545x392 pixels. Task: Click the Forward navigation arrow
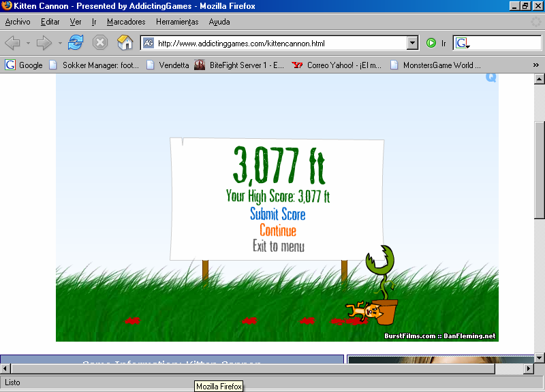(44, 43)
